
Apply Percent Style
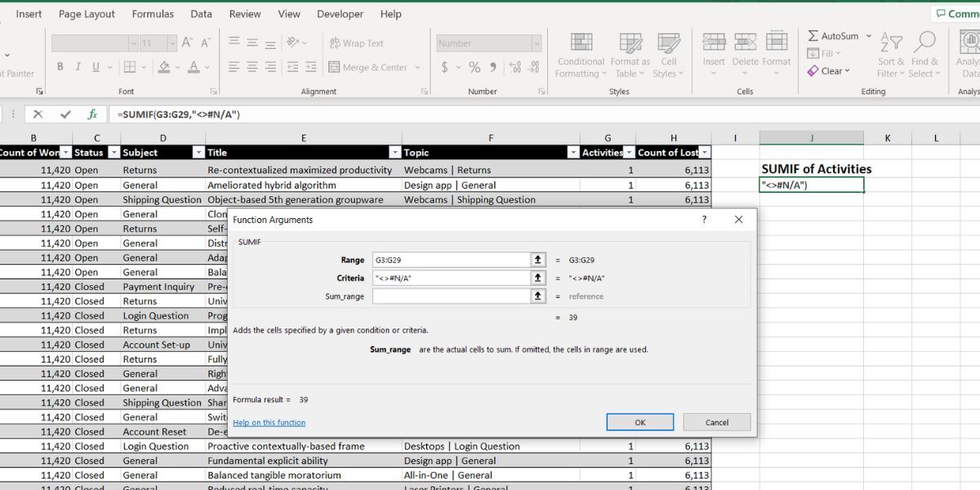(474, 67)
